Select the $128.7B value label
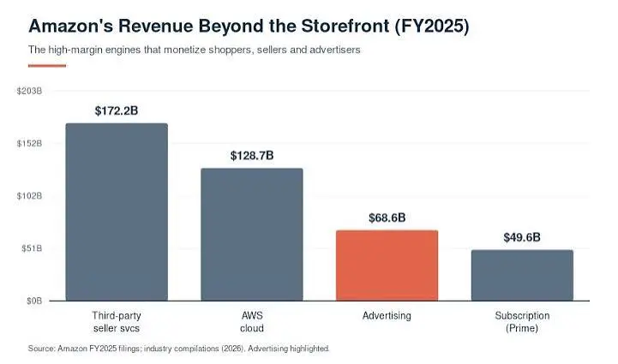This screenshot has width=618, height=364. (x=252, y=156)
